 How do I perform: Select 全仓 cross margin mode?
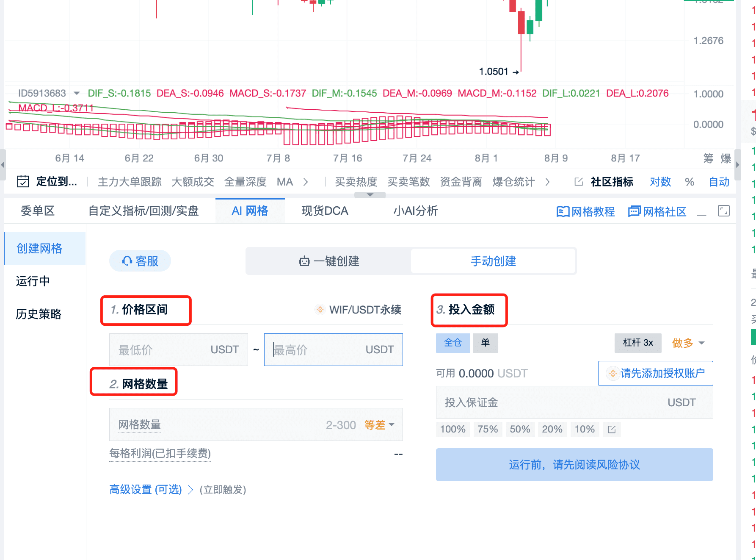(x=453, y=343)
